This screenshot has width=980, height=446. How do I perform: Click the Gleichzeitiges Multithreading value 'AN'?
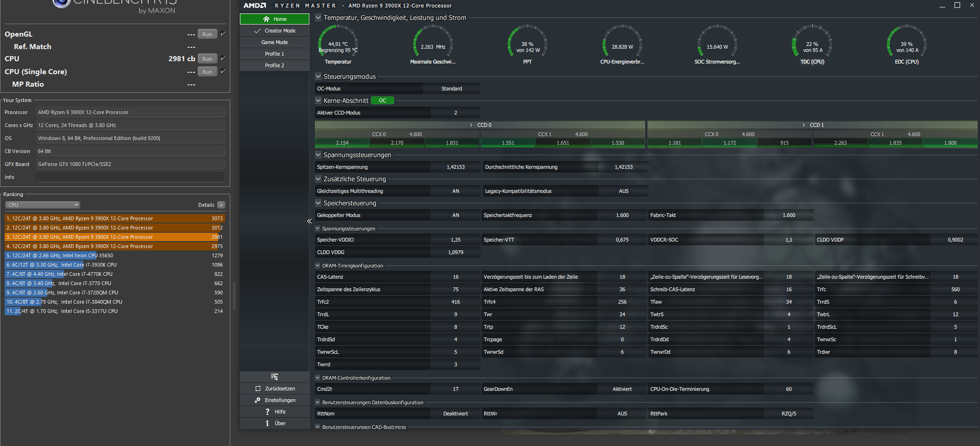(x=456, y=191)
